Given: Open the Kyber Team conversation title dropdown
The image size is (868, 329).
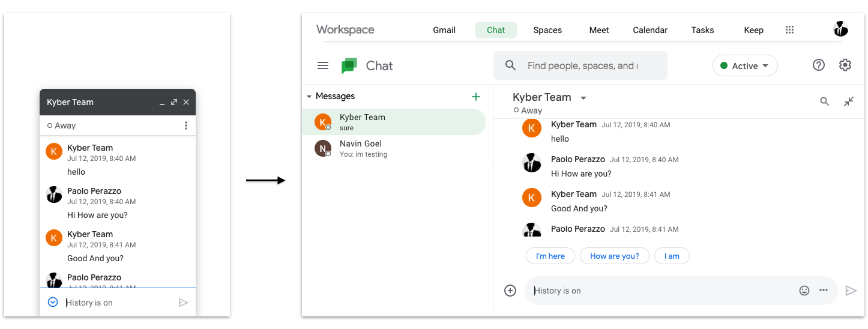Looking at the screenshot, I should click(583, 98).
